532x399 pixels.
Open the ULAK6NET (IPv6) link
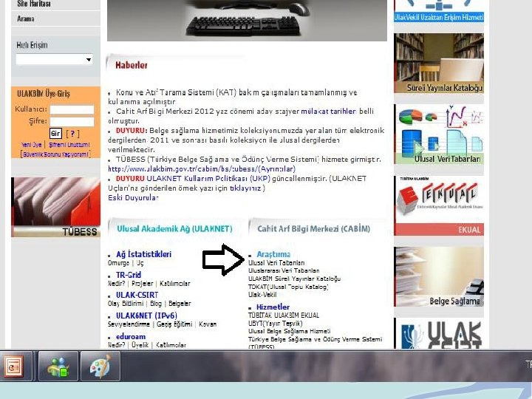pyautogui.click(x=146, y=316)
